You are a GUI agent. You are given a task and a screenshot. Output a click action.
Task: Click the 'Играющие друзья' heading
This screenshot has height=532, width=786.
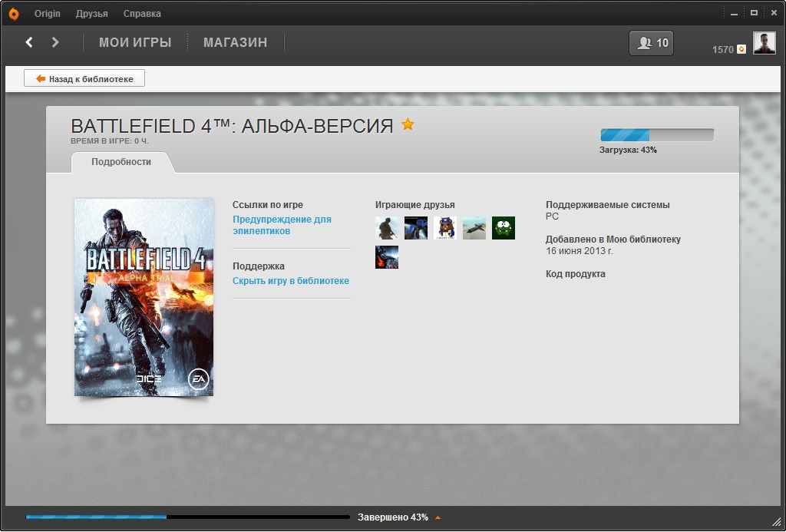(x=415, y=204)
